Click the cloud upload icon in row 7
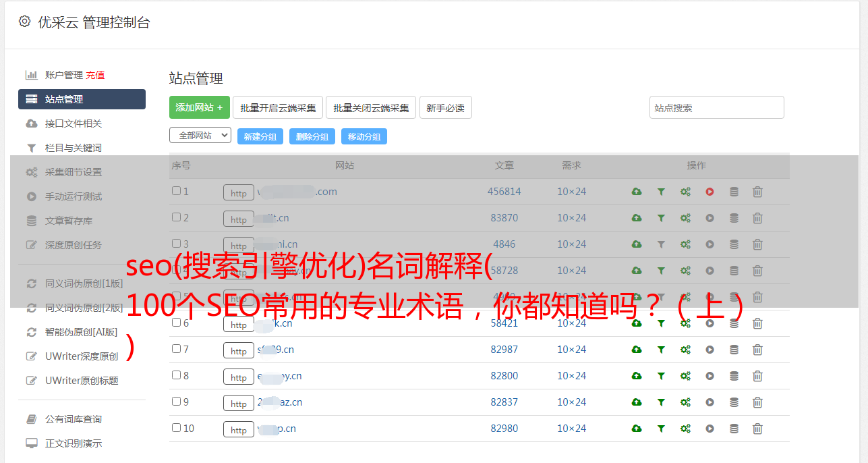 637,350
